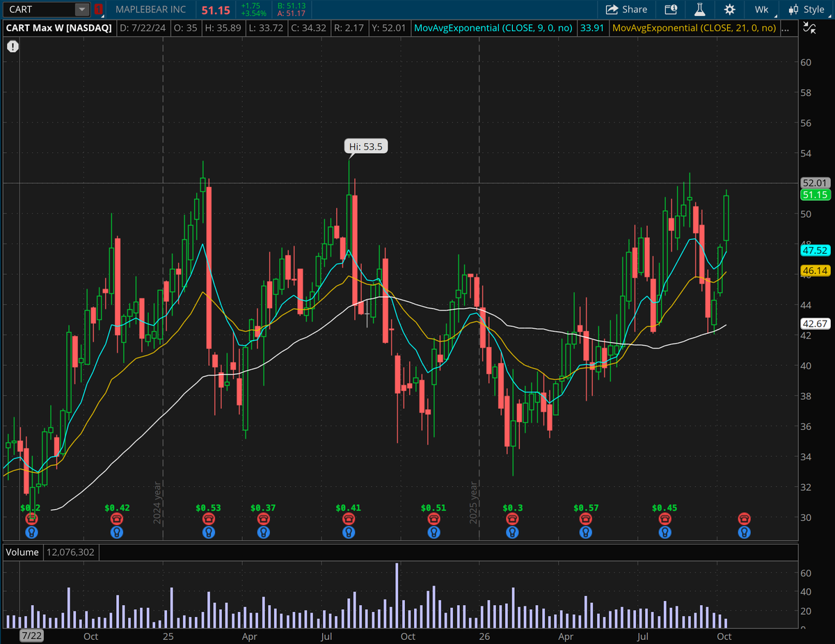835x644 pixels.
Task: Click the 'Hi: 53.5' price bubble
Action: 367,147
